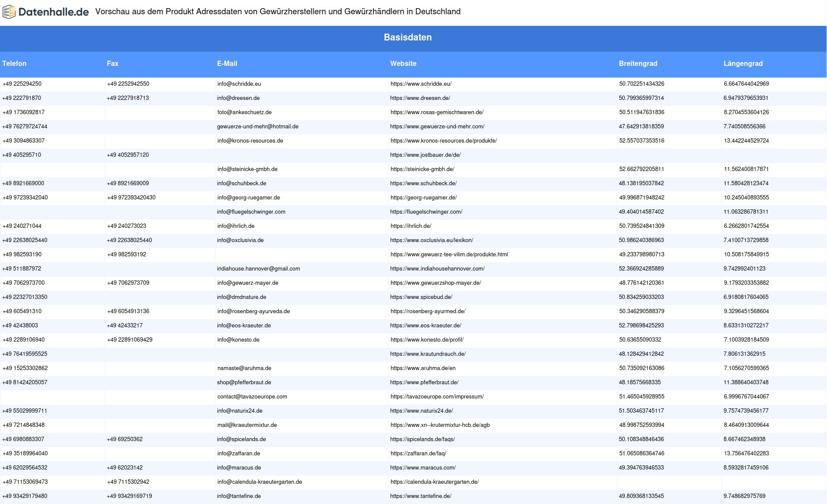Select the Längengrad column header

[x=743, y=64]
